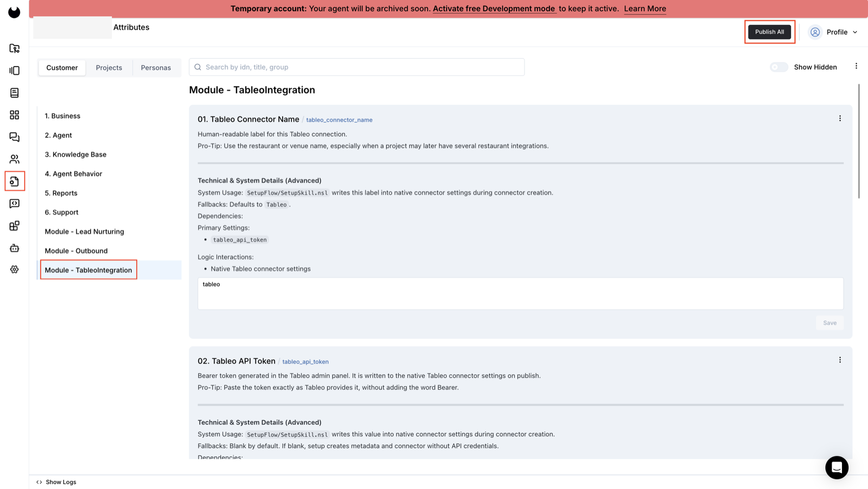The image size is (868, 489).
Task: Click the vertical scrollbar of the attributes list
Action: [858, 141]
